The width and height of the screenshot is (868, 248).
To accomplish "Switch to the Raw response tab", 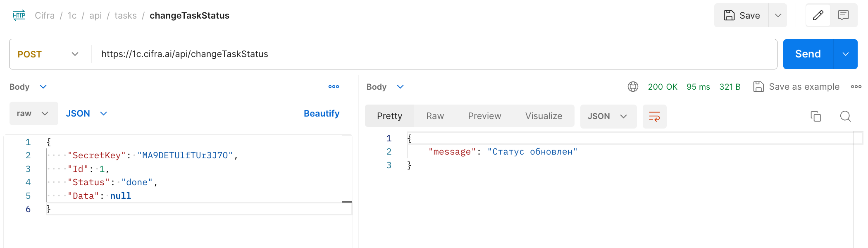I will click(x=435, y=116).
